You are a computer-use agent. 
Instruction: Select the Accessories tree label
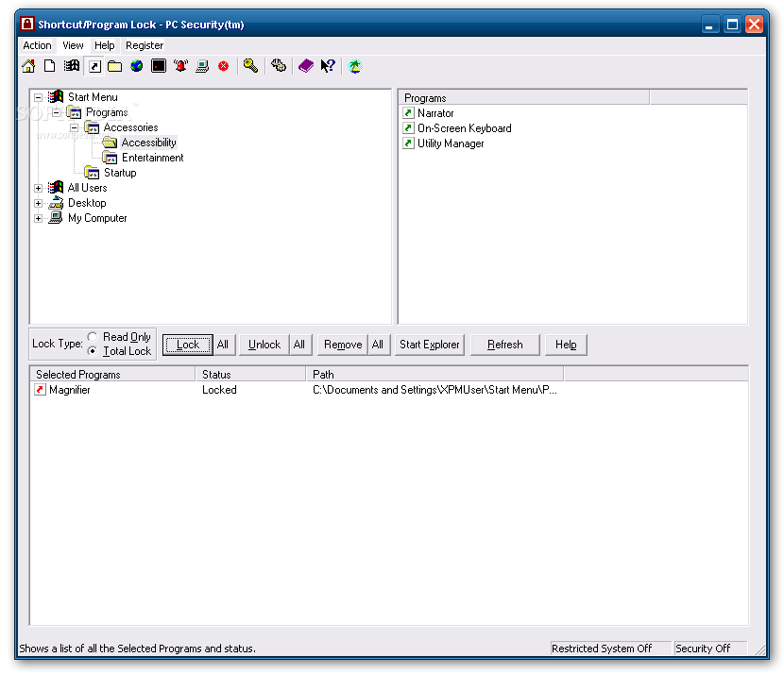(130, 127)
